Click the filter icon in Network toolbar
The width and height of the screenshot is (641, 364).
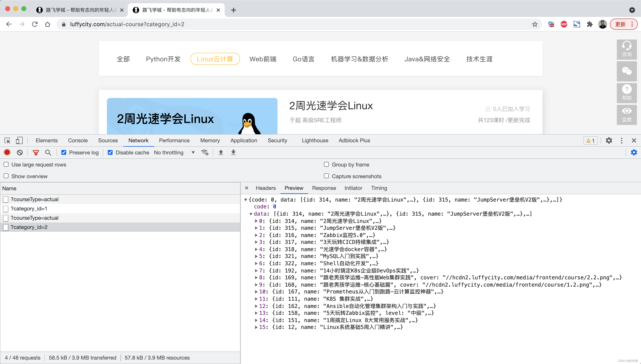coord(36,153)
